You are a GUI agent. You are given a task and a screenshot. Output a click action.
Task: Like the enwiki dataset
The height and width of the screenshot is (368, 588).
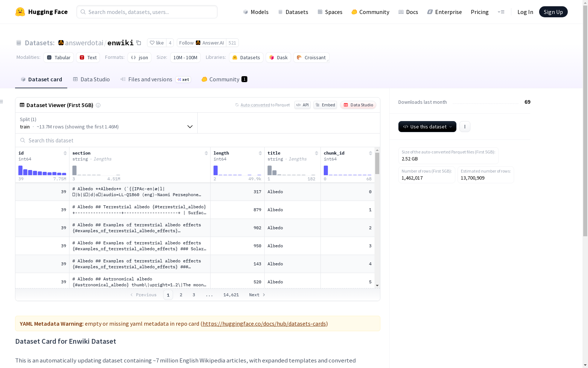[157, 43]
